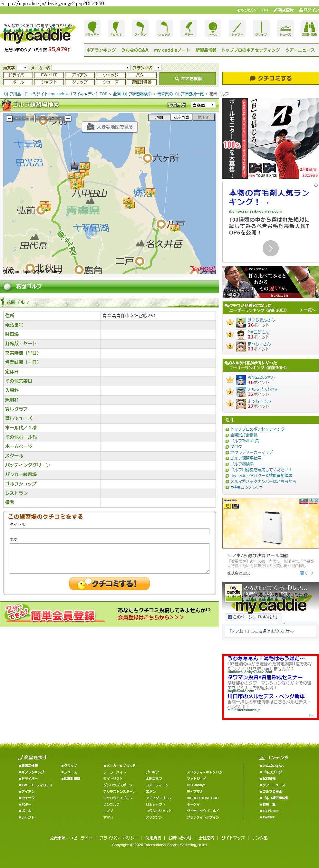Select the rangefinder binoculars icon

coord(309,28)
